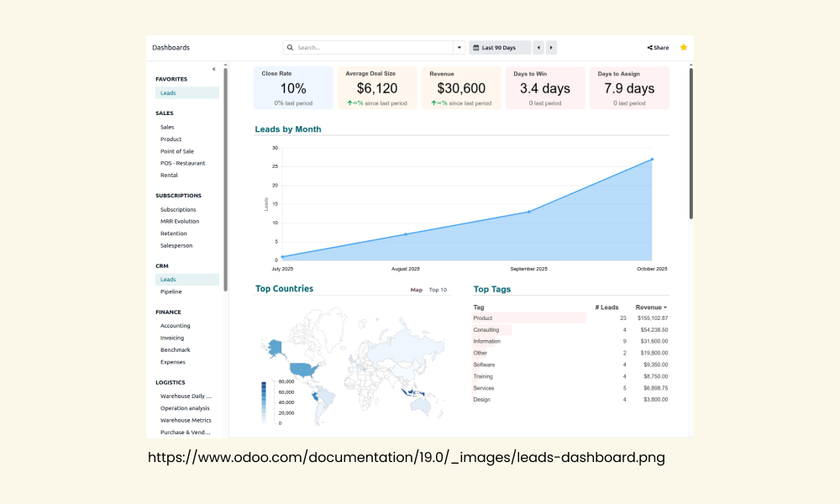Click the # Leads column header
Viewport: 840px width, 504px height.
(606, 307)
